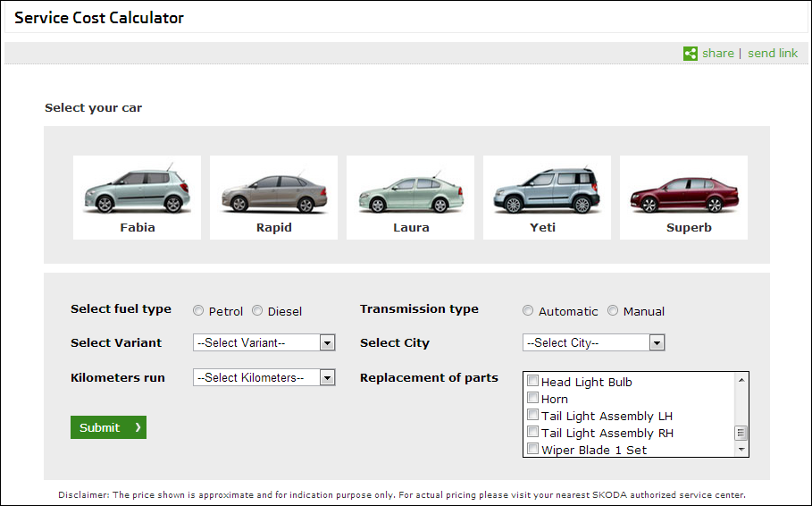This screenshot has height=506, width=812.
Task: Check Wiper Blade 1 Set checkbox
Action: tap(533, 449)
